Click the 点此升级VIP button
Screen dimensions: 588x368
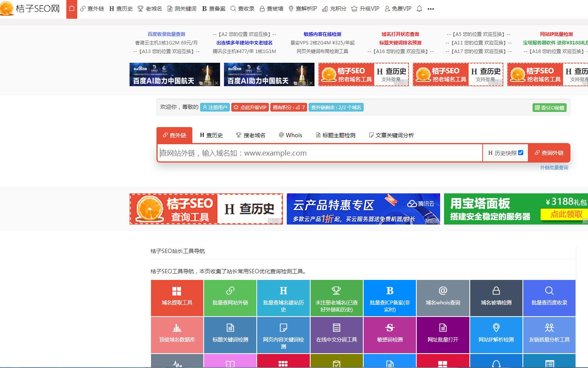250,107
